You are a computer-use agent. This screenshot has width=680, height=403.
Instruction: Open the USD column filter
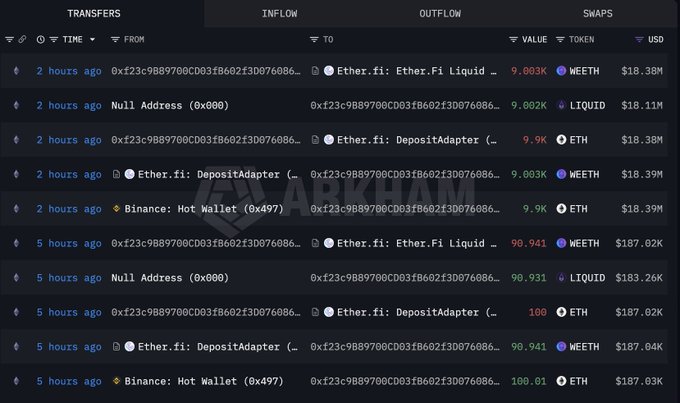tap(639, 39)
